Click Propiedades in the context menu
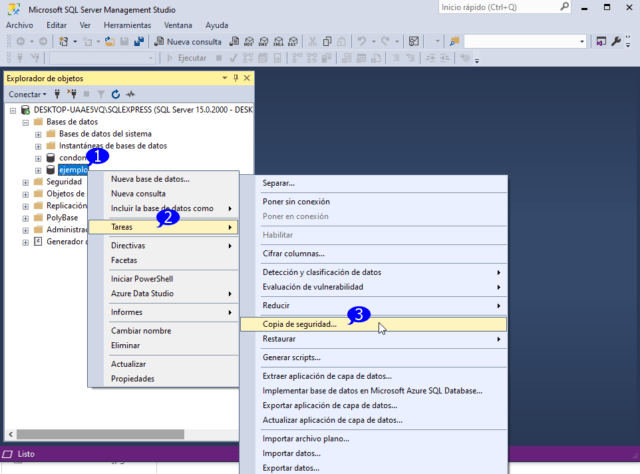 [132, 379]
